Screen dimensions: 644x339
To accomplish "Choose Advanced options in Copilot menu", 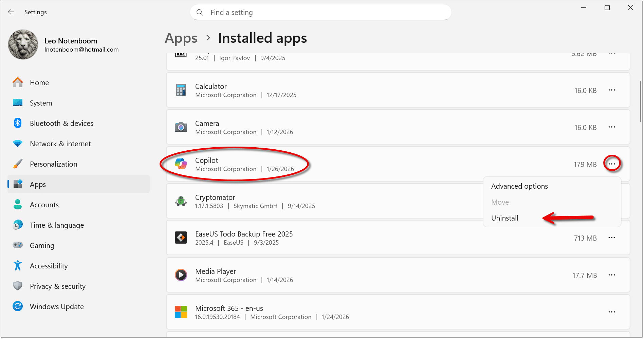I will (519, 186).
